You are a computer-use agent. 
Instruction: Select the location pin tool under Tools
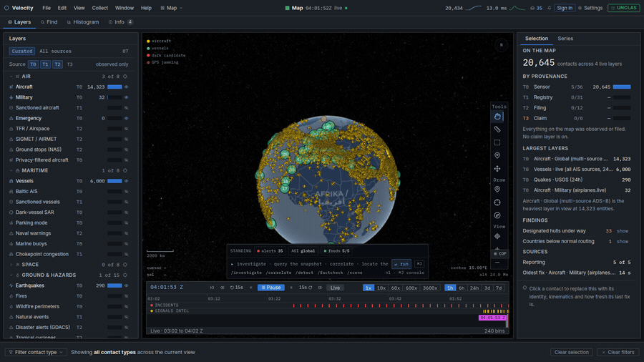(x=497, y=155)
